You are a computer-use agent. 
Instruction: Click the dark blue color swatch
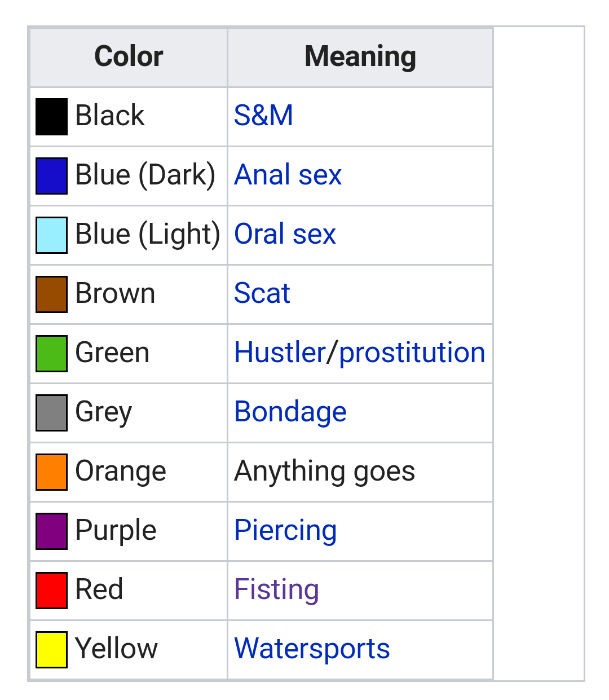[x=51, y=176]
